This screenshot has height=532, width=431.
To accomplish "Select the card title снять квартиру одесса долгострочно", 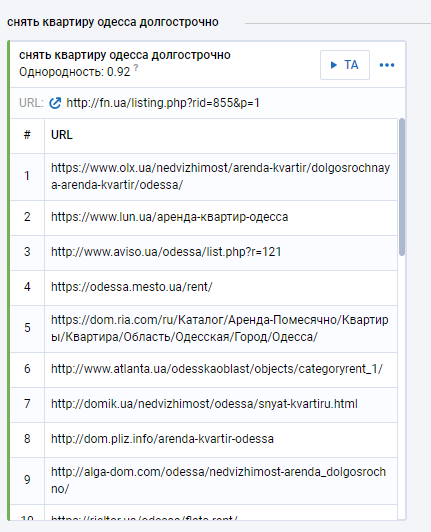I will tap(125, 55).
